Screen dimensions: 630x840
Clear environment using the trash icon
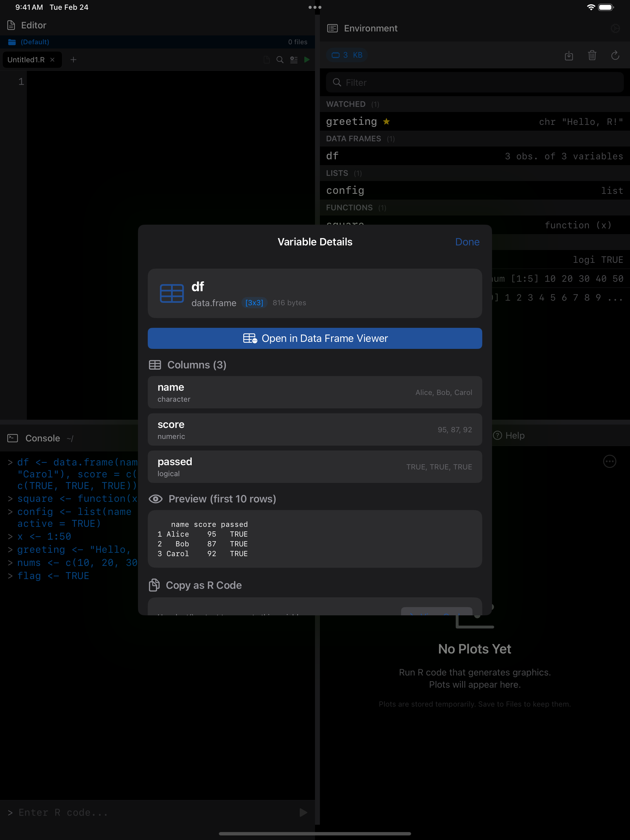coord(592,56)
